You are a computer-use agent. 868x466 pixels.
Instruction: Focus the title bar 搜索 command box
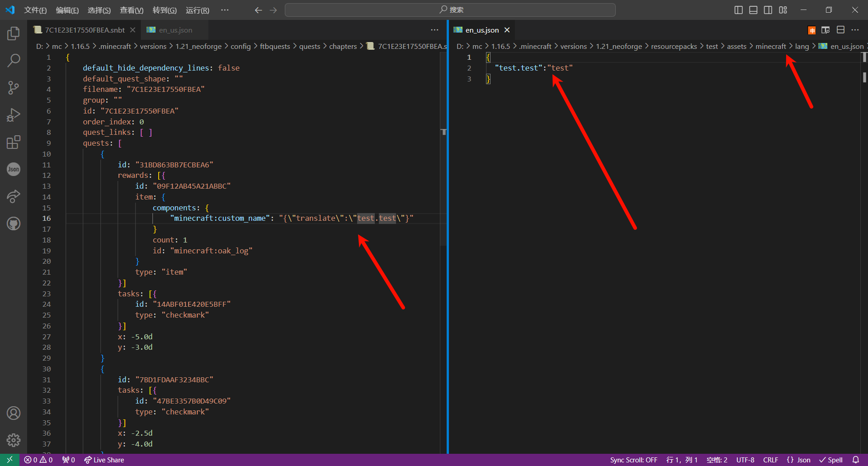tap(450, 10)
